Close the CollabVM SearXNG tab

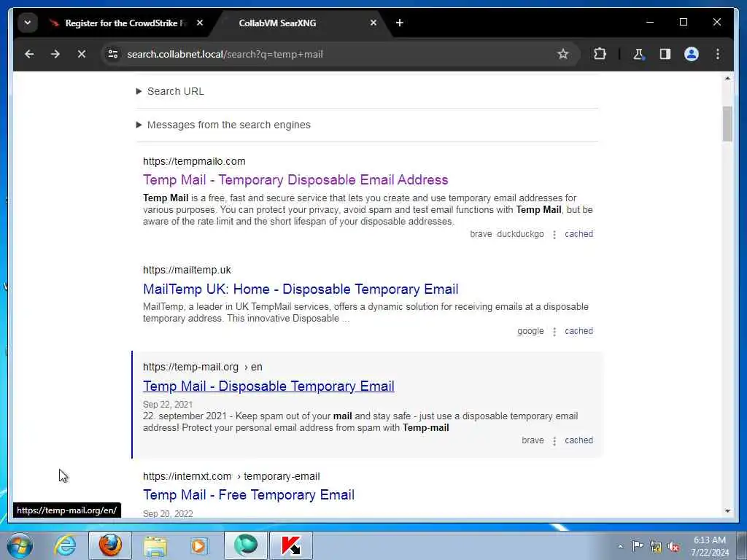click(x=373, y=23)
